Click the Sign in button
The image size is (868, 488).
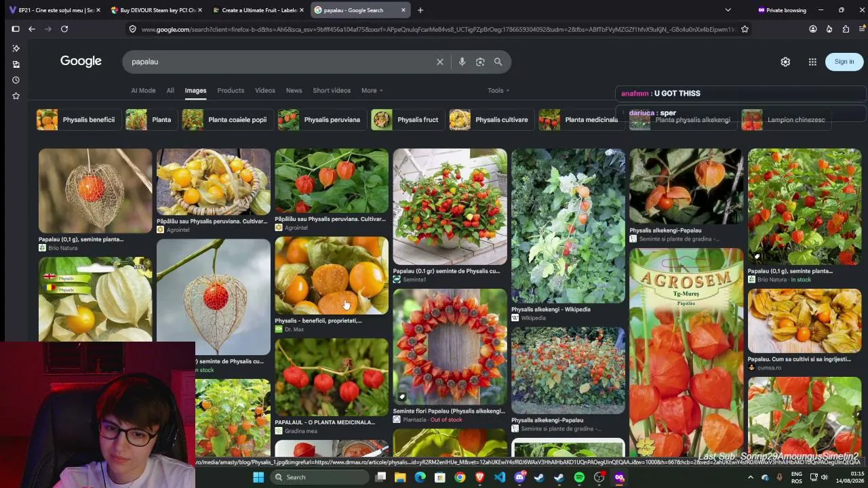844,62
